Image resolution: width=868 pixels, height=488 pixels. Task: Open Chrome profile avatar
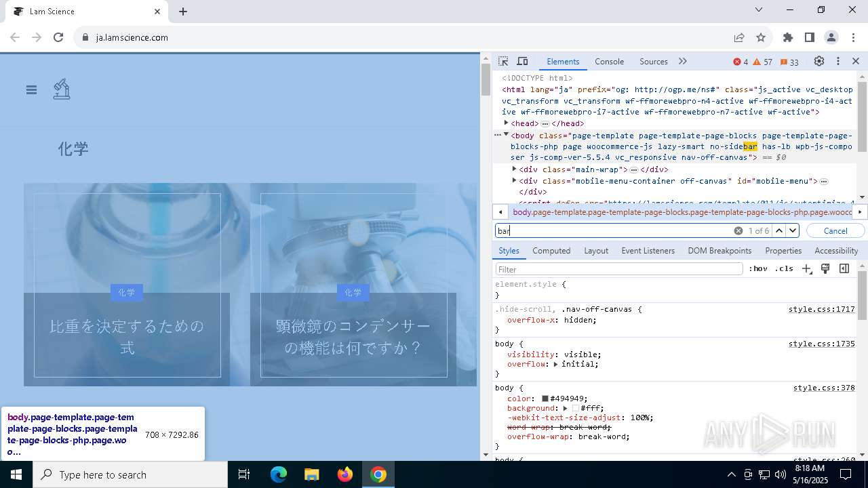pos(831,37)
